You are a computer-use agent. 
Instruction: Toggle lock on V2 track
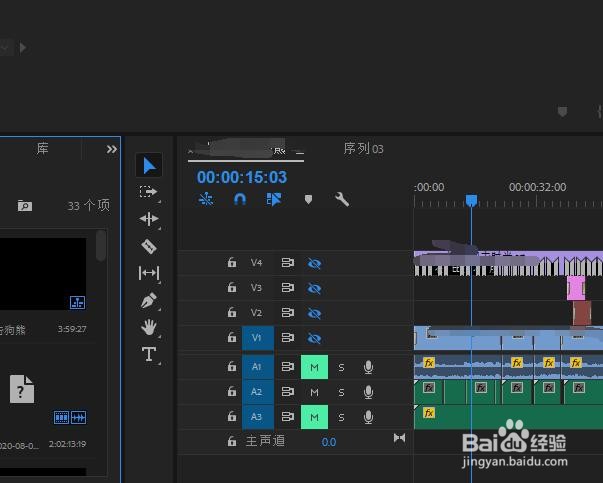232,312
